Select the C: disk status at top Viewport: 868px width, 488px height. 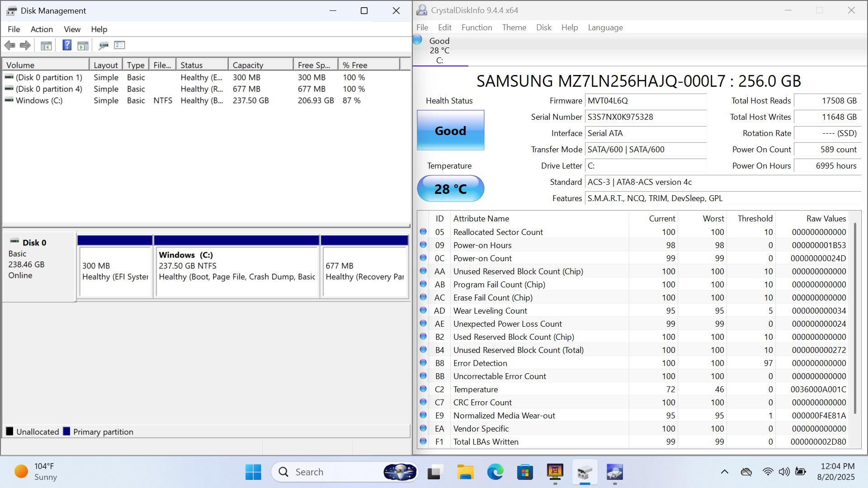pyautogui.click(x=439, y=50)
